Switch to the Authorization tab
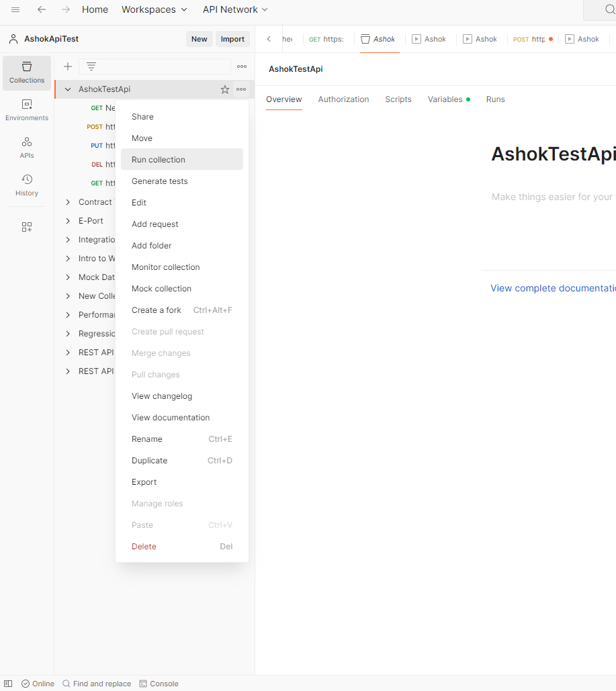 coord(343,99)
